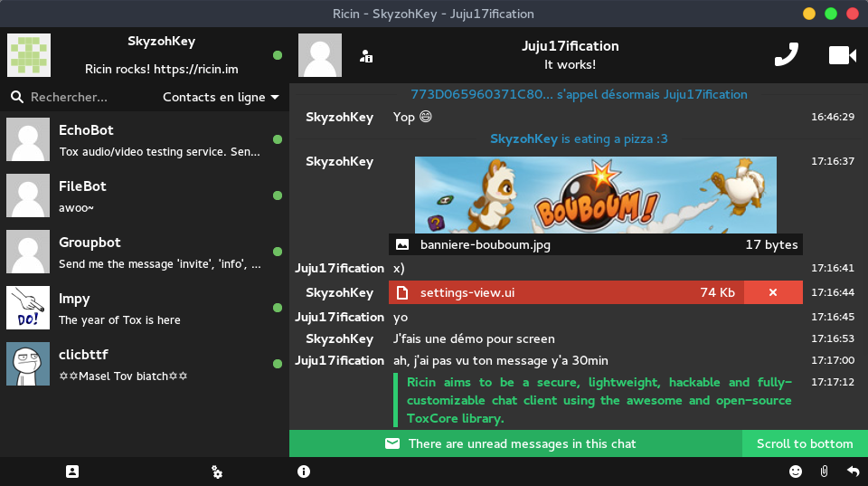The width and height of the screenshot is (868, 486).
Task: Expand the Contacts en ligne filter dropdown
Action: pos(221,97)
